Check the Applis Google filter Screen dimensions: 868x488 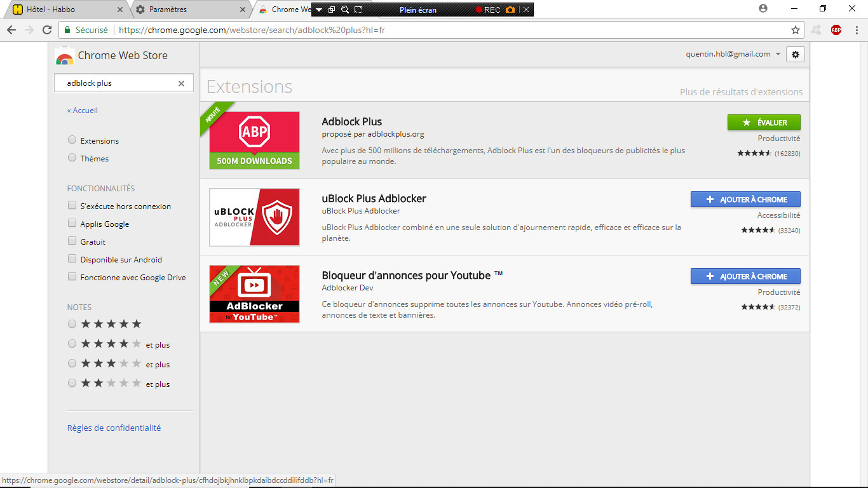coord(72,223)
